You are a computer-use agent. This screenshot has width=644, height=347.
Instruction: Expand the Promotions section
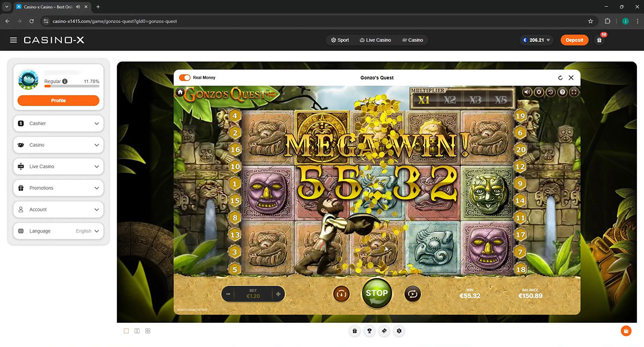[58, 188]
